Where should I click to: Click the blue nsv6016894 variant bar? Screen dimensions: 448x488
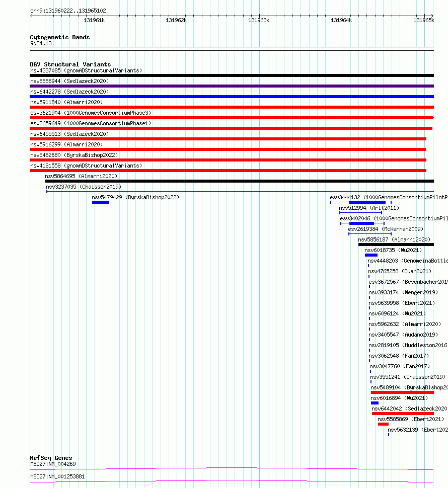[x=375, y=403]
